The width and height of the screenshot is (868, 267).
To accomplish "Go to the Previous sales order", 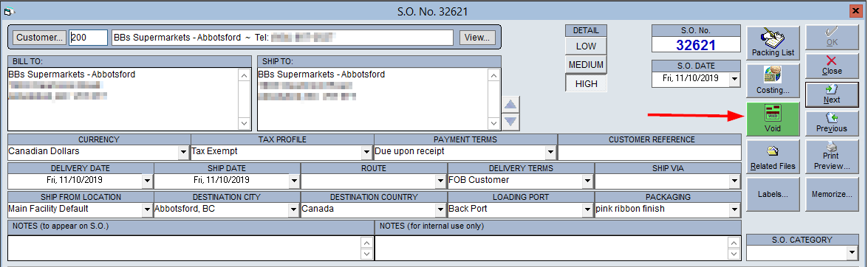I will pyautogui.click(x=832, y=122).
